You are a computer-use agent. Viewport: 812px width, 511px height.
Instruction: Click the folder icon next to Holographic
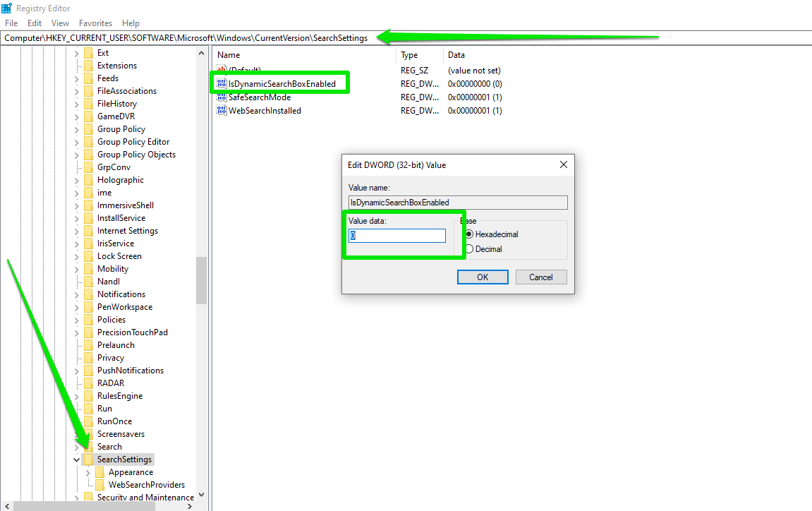pos(89,180)
